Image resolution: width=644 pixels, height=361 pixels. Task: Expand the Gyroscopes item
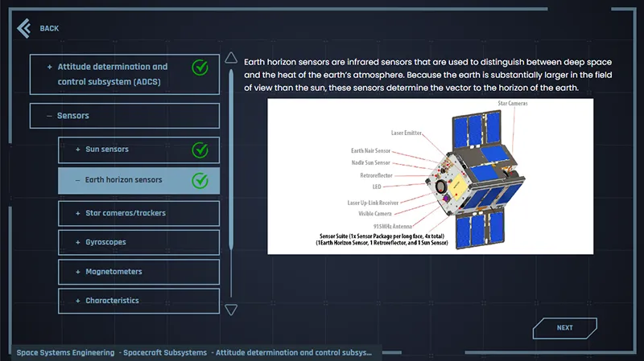point(78,242)
